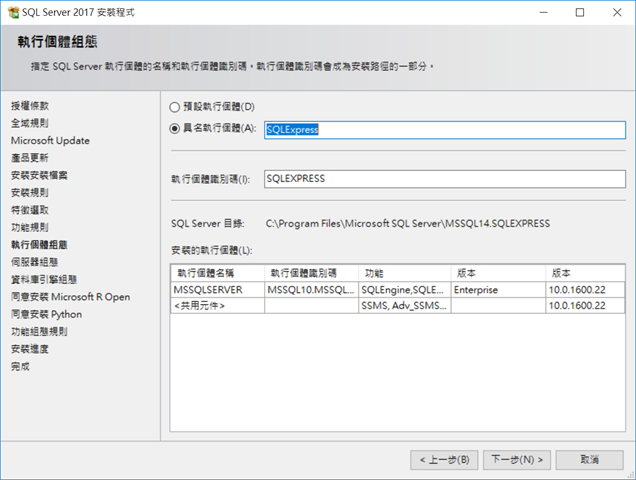This screenshot has width=636, height=480.
Task: Select the bold 執行個體組態 step in sidebar
Action: coord(39,245)
